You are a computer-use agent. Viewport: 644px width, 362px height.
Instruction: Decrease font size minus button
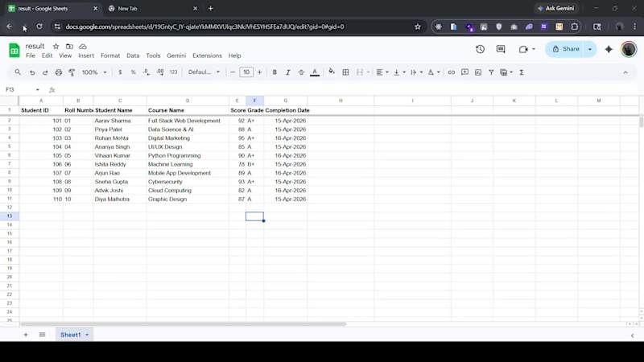pos(233,72)
